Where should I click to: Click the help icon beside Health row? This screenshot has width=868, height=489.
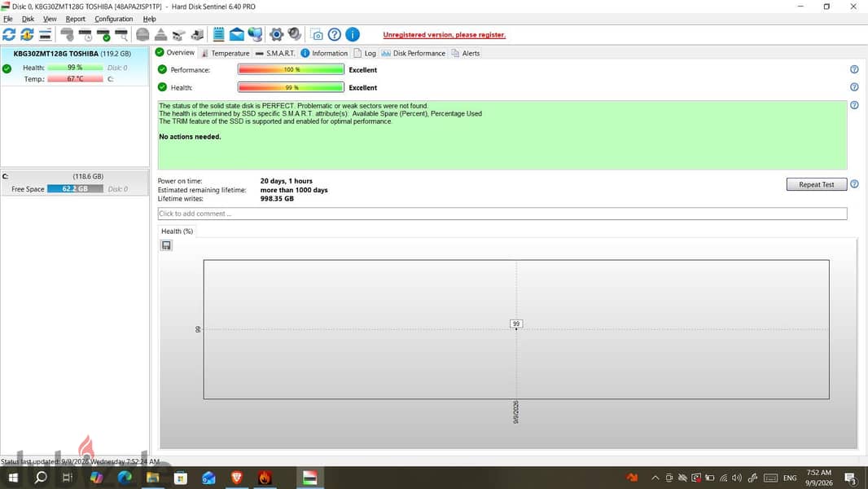tap(854, 87)
